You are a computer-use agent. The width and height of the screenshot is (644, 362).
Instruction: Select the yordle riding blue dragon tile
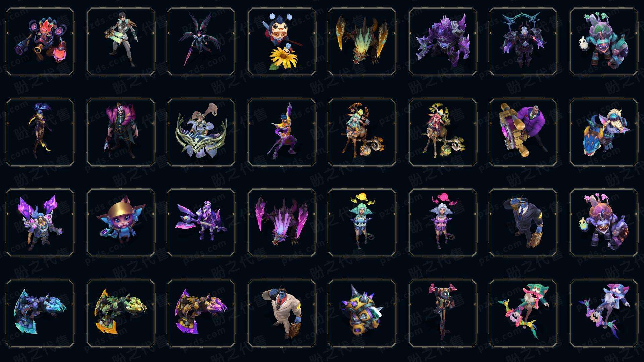[x=604, y=132]
